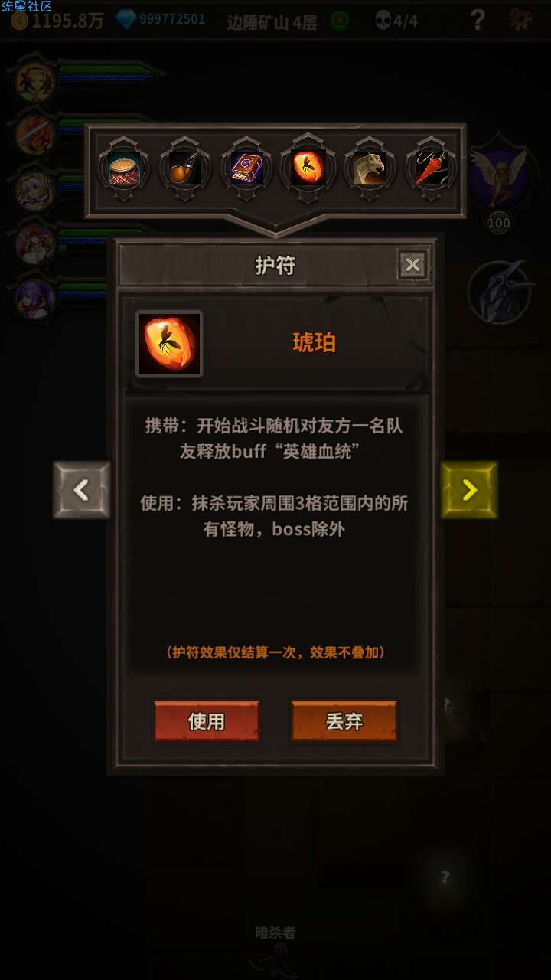This screenshot has height=980, width=551.
Task: Select the smoking pipe amulet icon
Action: [x=184, y=168]
